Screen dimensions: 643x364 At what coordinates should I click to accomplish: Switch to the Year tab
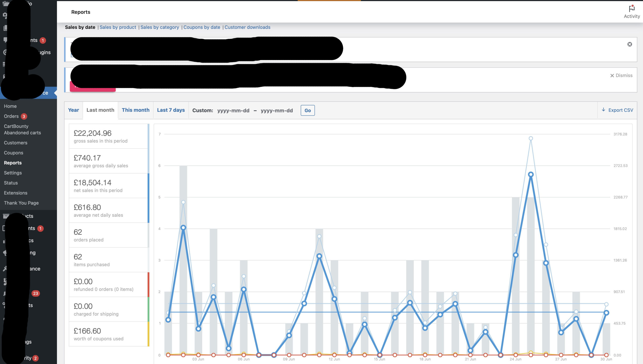point(73,110)
